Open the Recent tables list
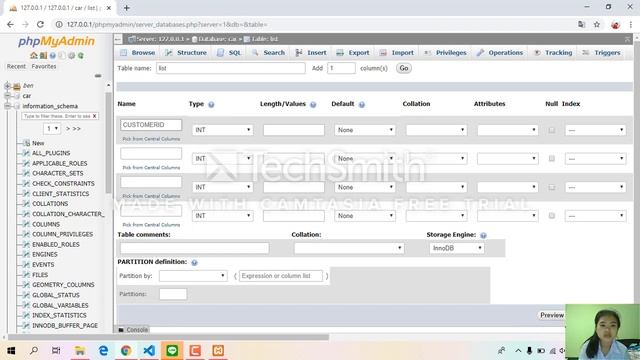 click(x=16, y=66)
